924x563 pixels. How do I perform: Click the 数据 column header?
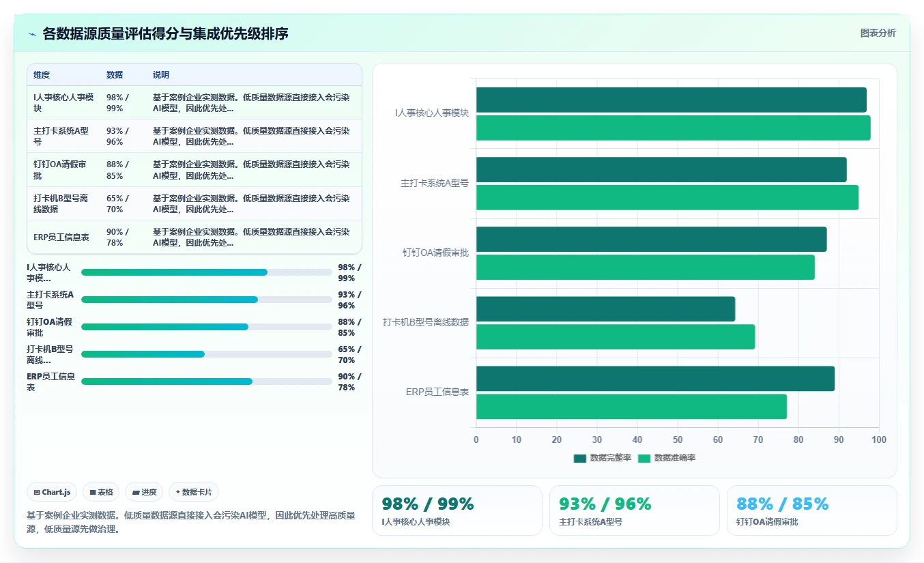pyautogui.click(x=115, y=75)
